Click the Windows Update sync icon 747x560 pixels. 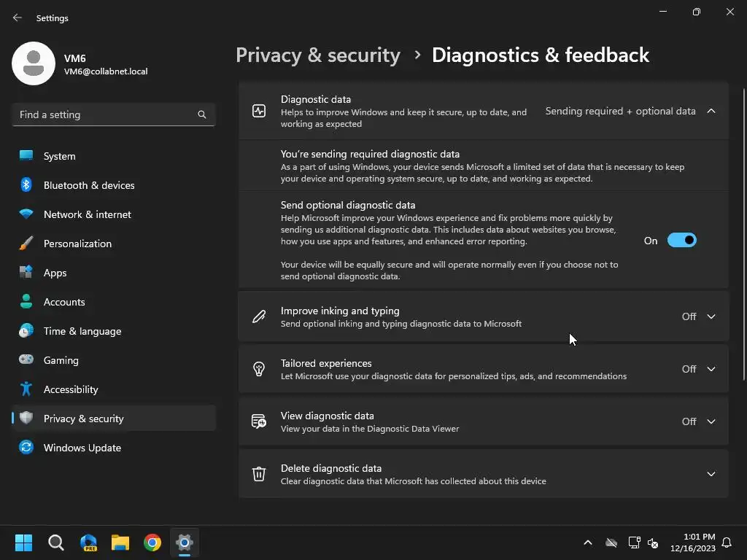click(x=26, y=447)
